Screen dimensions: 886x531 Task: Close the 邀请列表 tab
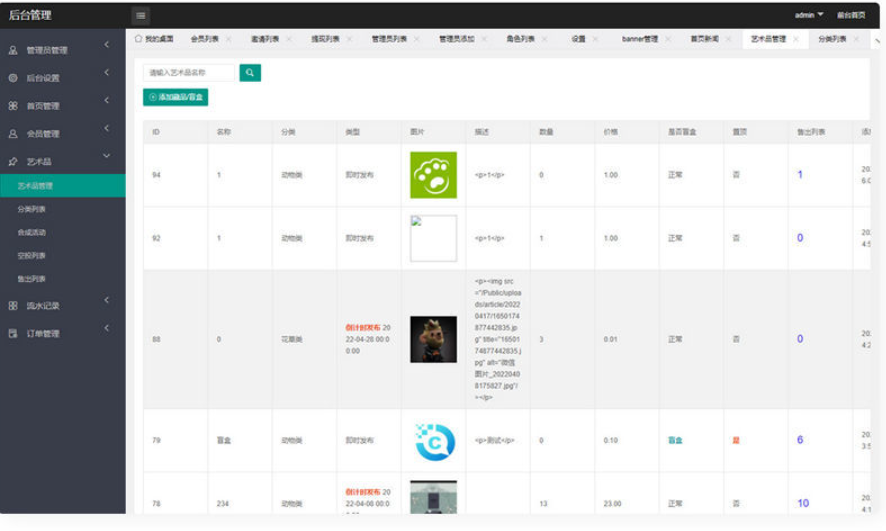pos(289,39)
